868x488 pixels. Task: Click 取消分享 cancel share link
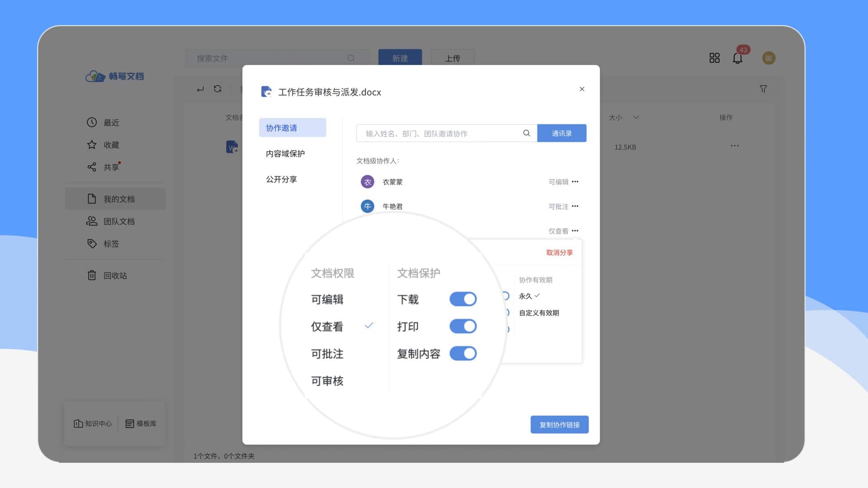(560, 253)
